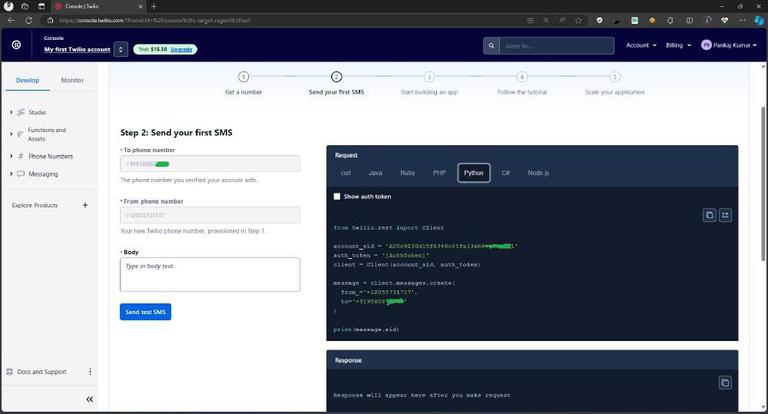The width and height of the screenshot is (768, 414).
Task: Select the Node.js code tab
Action: (x=538, y=173)
